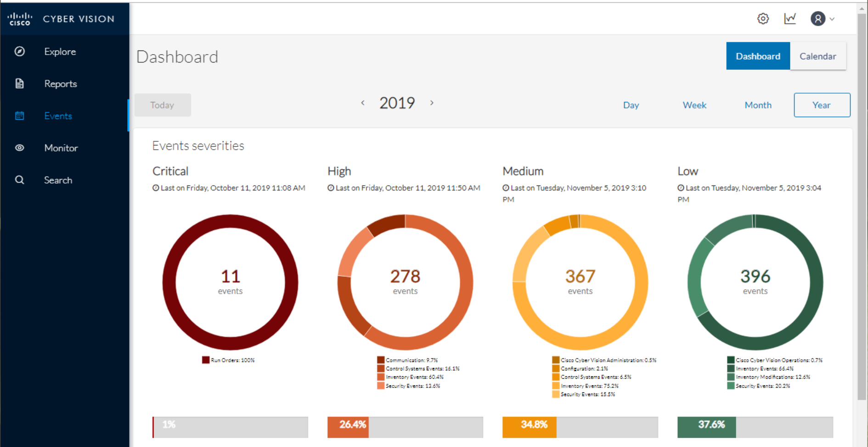868x447 pixels.
Task: Click Medium Inventory Events 75.2% legend swatch
Action: (x=556, y=386)
